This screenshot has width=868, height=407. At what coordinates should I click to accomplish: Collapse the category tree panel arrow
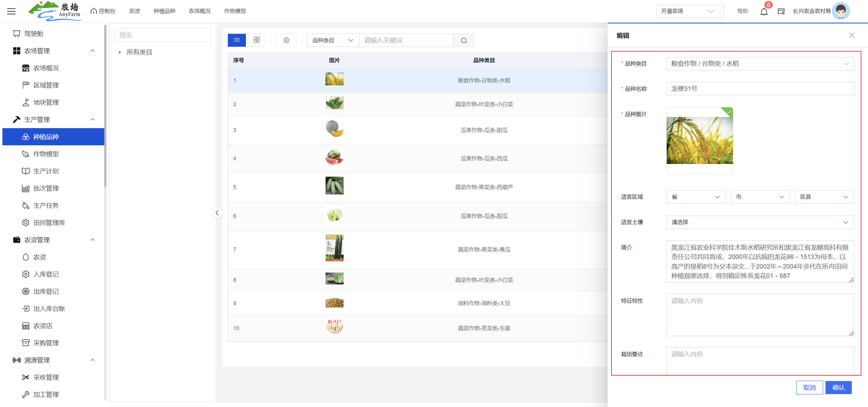point(217,213)
